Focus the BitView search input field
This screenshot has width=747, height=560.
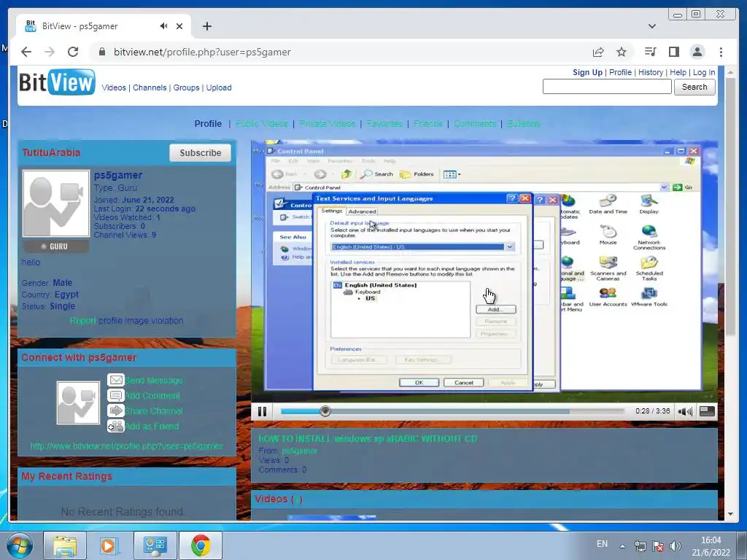tap(607, 87)
